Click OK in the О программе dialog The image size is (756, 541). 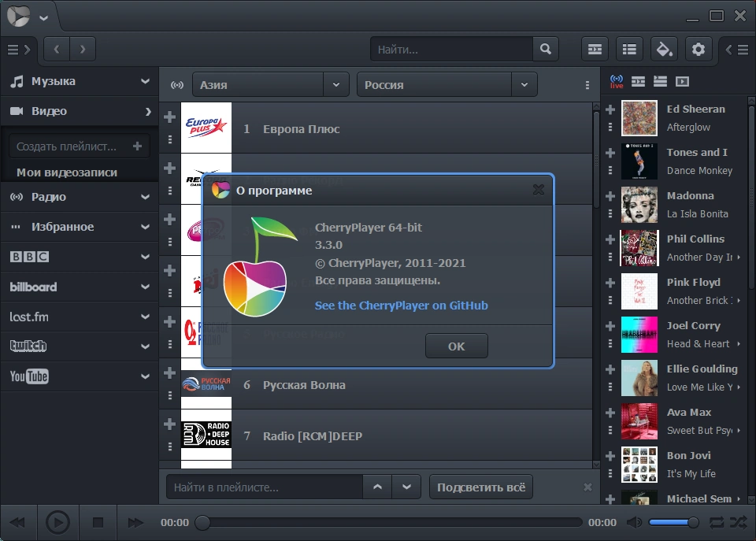click(x=456, y=346)
